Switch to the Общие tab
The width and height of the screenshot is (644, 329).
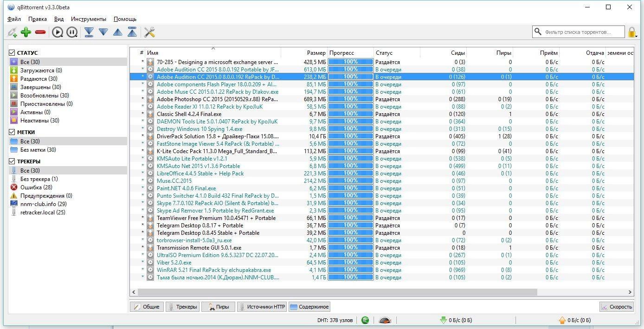tap(146, 306)
